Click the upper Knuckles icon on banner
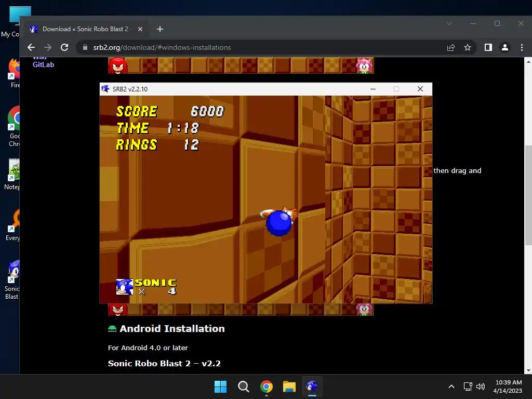 point(118,65)
